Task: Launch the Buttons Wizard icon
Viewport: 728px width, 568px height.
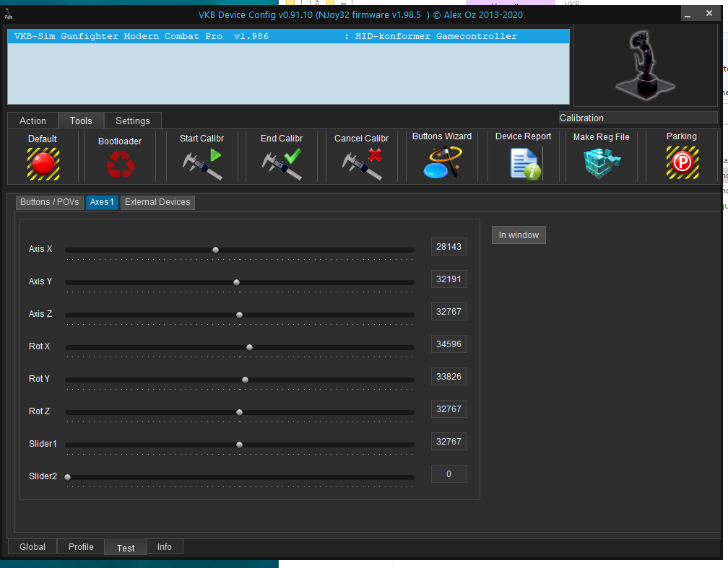Action: click(443, 162)
